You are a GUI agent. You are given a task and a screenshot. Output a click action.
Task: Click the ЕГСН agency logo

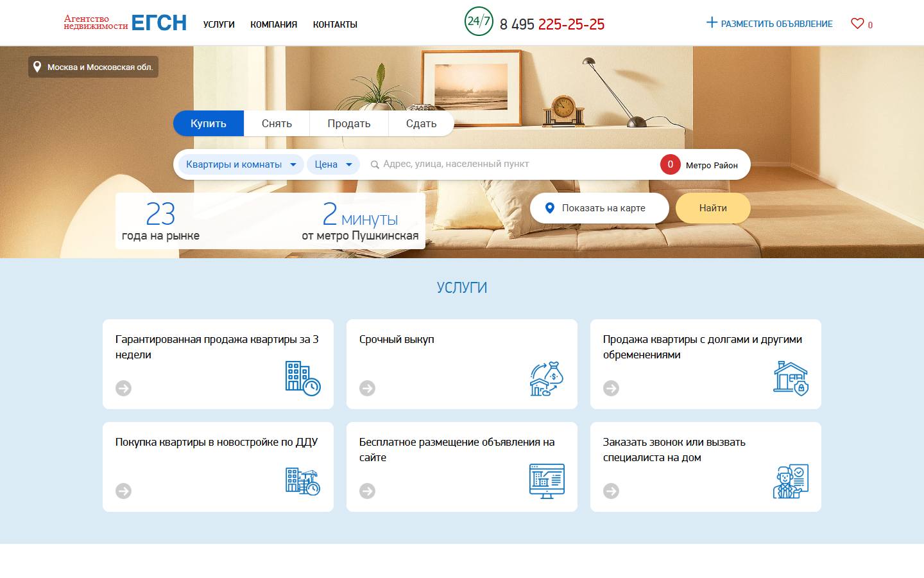tap(125, 23)
